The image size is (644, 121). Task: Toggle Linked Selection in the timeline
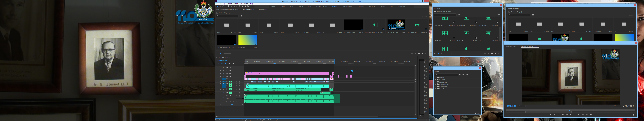(226, 63)
